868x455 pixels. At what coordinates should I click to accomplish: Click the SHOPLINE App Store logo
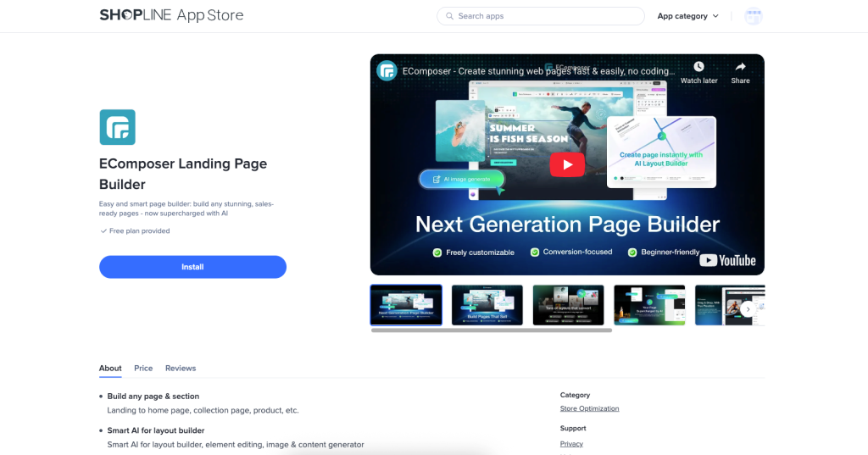(171, 15)
